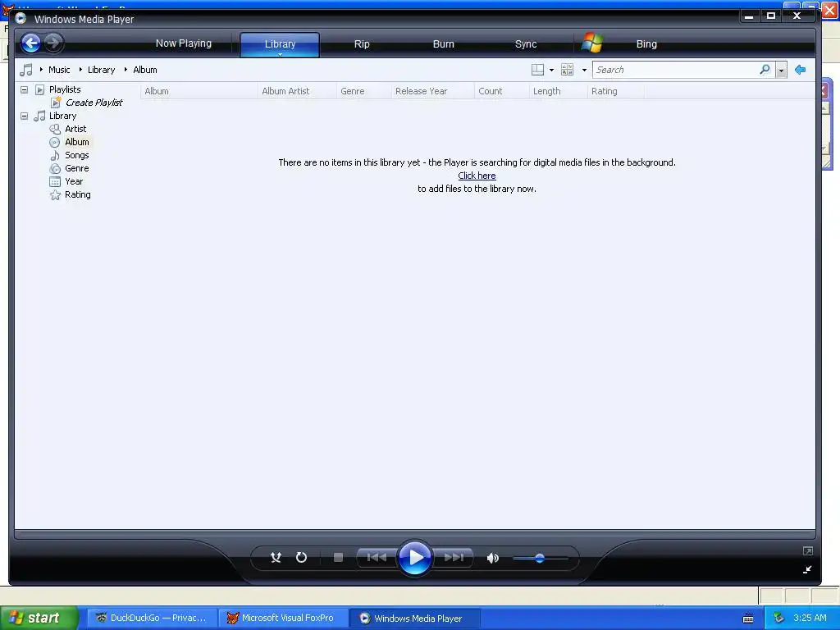Viewport: 840px width, 630px height.
Task: Open the Bing tab
Action: [646, 44]
